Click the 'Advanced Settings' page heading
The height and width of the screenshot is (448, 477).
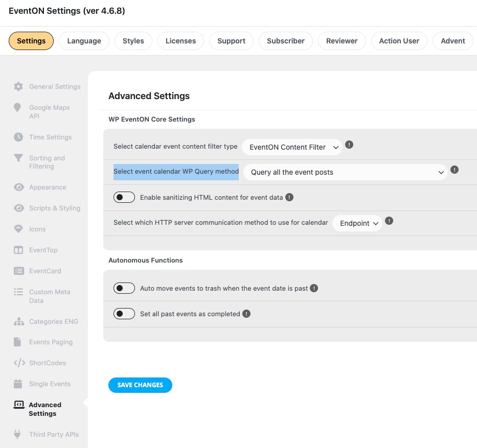[149, 96]
